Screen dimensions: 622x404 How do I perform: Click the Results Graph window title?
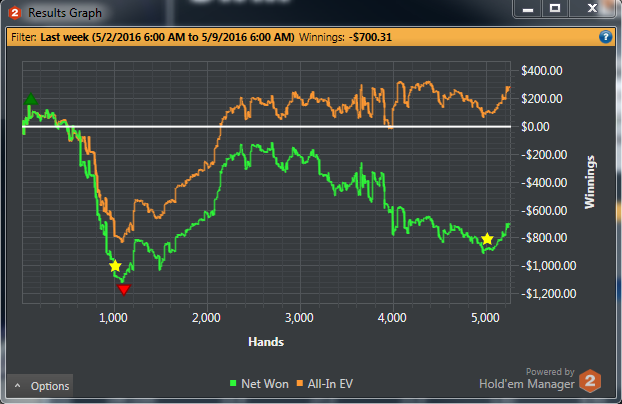pyautogui.click(x=65, y=13)
